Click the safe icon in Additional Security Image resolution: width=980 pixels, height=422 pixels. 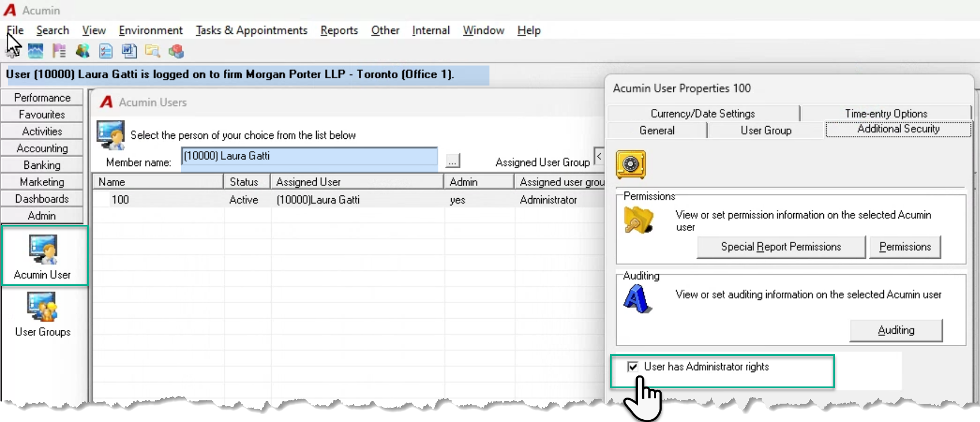pos(631,164)
